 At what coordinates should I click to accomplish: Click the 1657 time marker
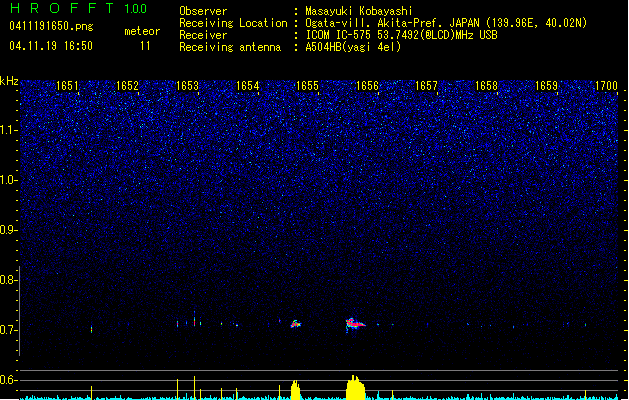(426, 85)
